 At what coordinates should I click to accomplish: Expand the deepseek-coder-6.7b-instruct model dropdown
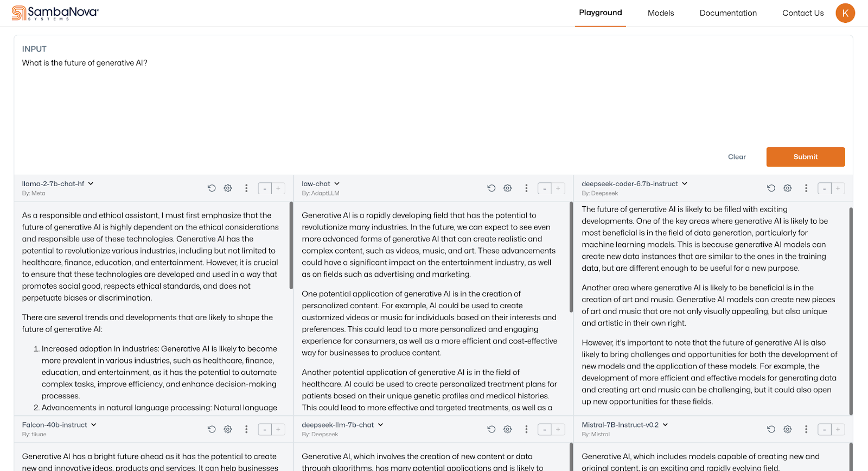pyautogui.click(x=685, y=184)
